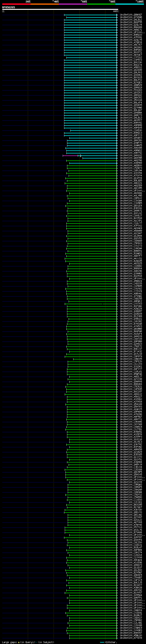
Task: Click the cyan segment of the color scale
Action: click(x=130, y=4)
